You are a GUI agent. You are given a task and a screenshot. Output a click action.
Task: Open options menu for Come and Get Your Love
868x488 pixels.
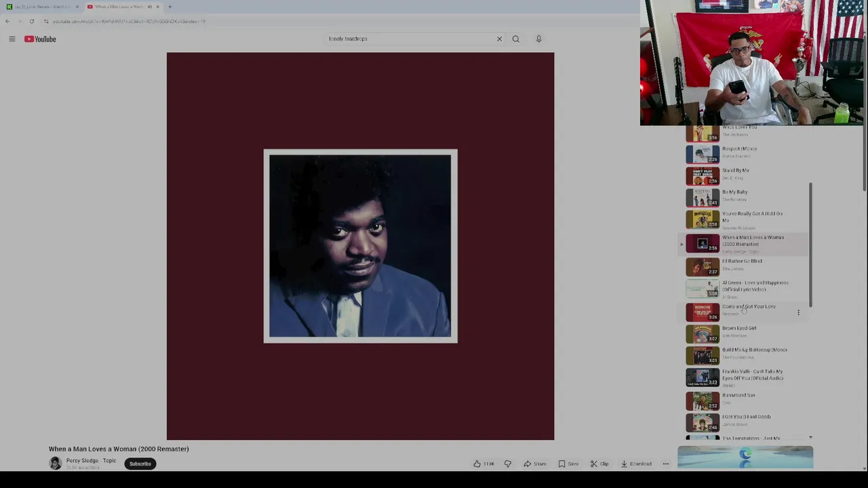(x=798, y=312)
